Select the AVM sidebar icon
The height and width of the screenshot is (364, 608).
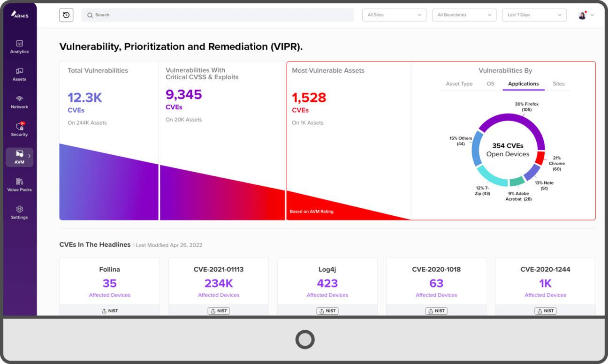click(x=19, y=154)
